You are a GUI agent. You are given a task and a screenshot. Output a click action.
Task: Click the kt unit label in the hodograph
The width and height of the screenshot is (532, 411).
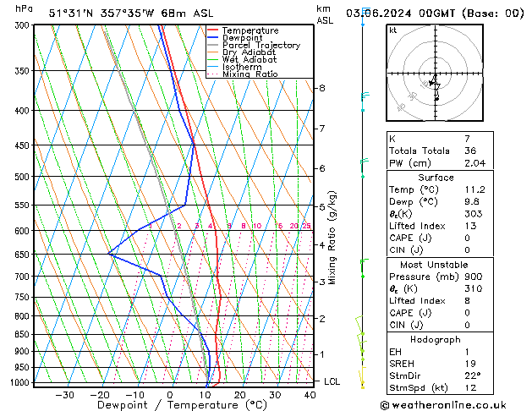tap(393, 30)
